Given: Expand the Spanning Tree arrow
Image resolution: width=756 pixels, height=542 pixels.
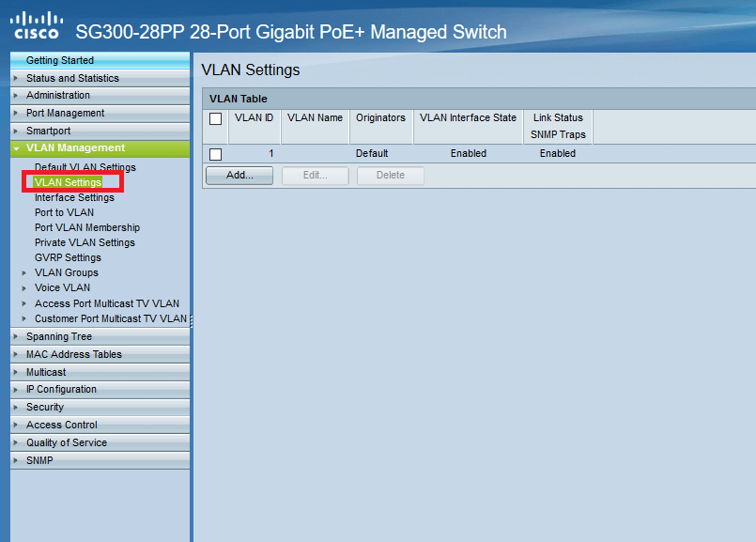Looking at the screenshot, I should 16,336.
